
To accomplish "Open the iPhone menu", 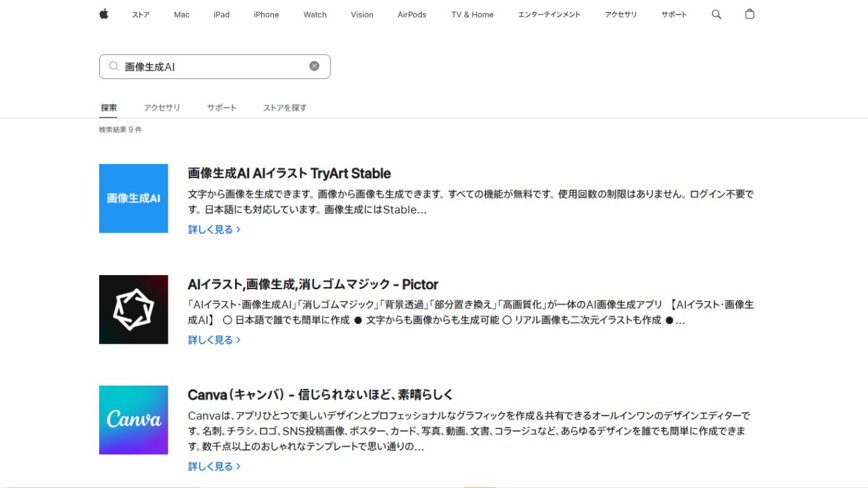I will pyautogui.click(x=266, y=15).
